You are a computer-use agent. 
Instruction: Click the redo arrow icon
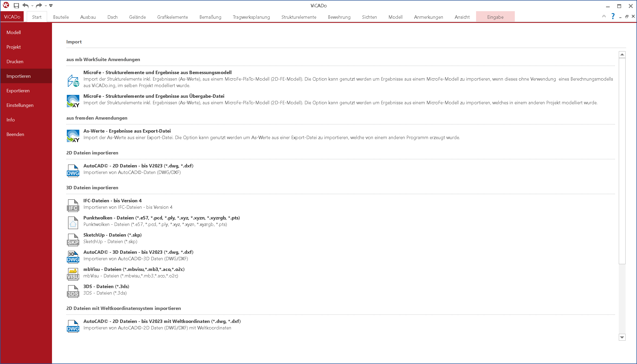[39, 5]
